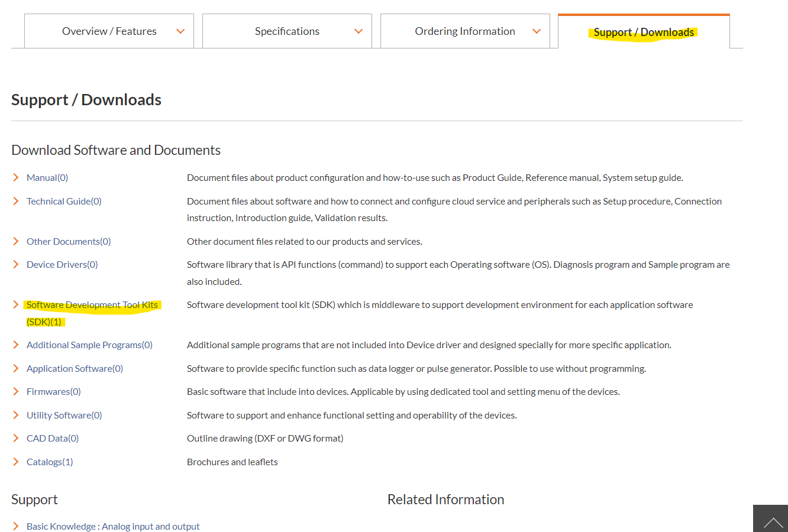Click the arrow icon beside Basic Knowledge link
Screen dimensions: 788x532
[x=16, y=526]
